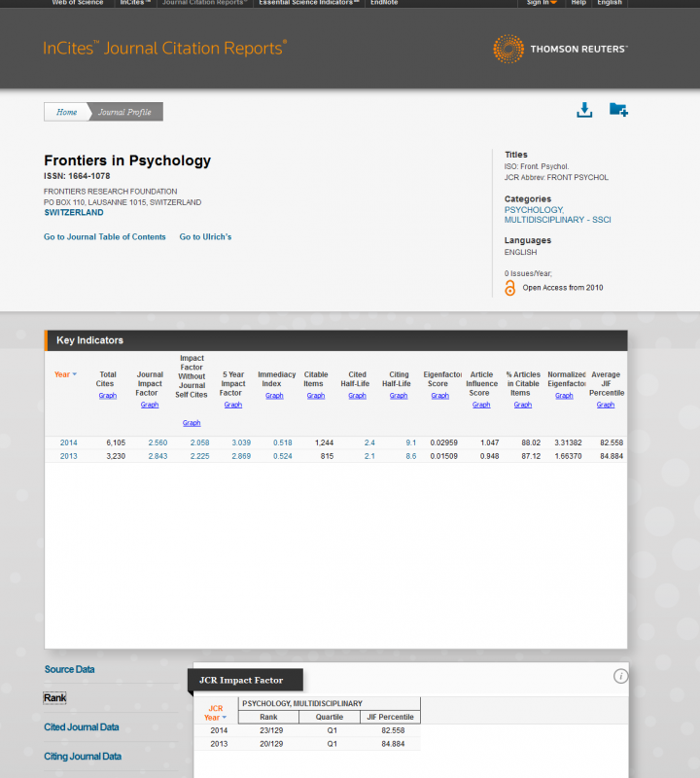Click the Journal Profile breadcrumb
The width and height of the screenshot is (700, 778).
[x=124, y=112]
